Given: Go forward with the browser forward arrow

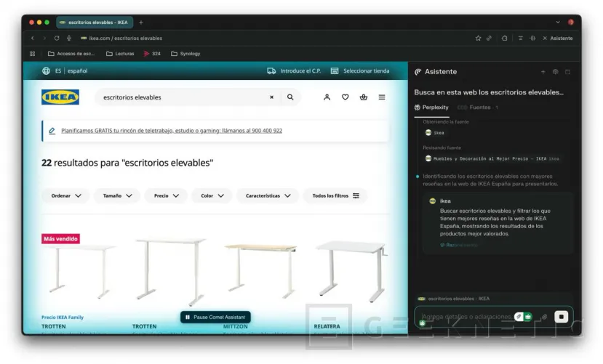Looking at the screenshot, I should [x=44, y=38].
